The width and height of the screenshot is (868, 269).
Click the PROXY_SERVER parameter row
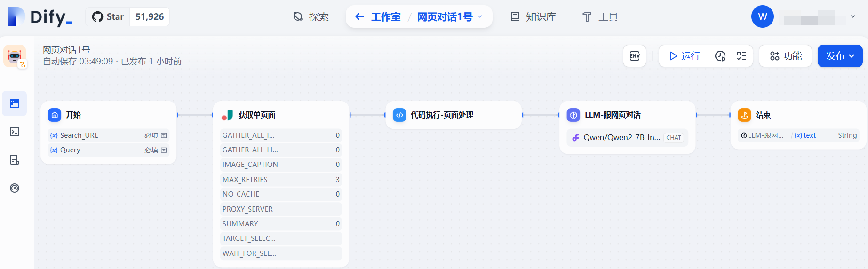[x=281, y=209]
